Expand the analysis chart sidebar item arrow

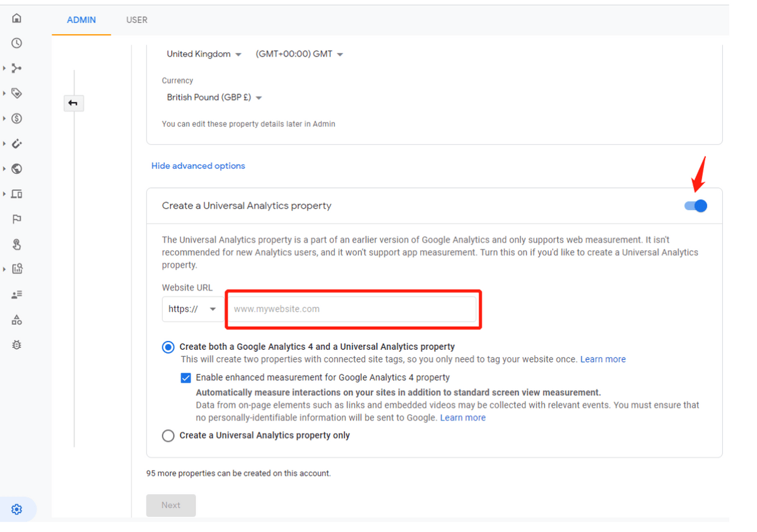[x=4, y=269]
